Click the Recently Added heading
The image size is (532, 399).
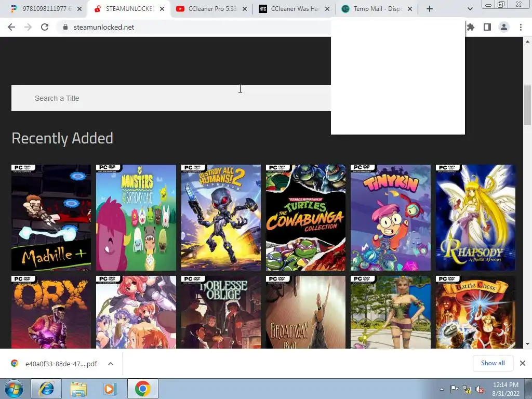62,138
